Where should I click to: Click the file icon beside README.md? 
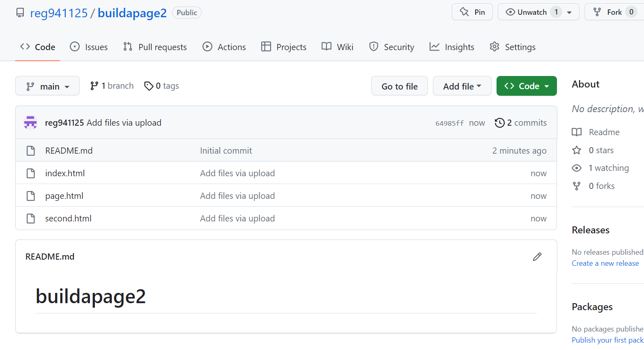click(x=31, y=151)
